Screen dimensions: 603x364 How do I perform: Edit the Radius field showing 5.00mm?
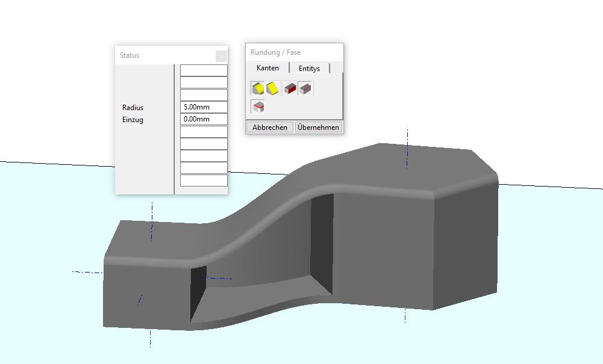204,107
